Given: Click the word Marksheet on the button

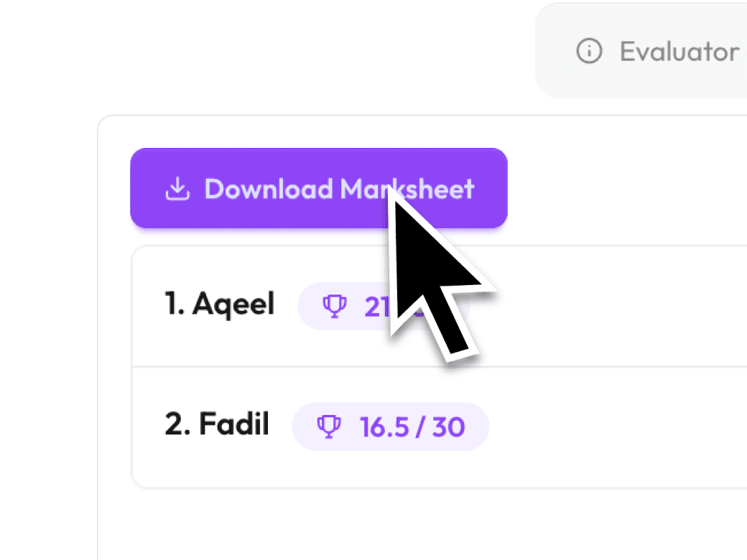Looking at the screenshot, I should [x=407, y=189].
